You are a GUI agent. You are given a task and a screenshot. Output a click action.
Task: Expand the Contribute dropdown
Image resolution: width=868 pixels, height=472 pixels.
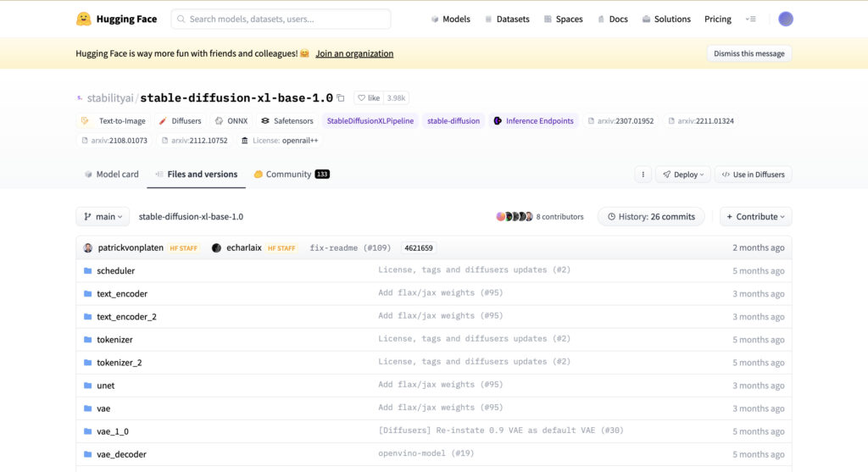755,216
